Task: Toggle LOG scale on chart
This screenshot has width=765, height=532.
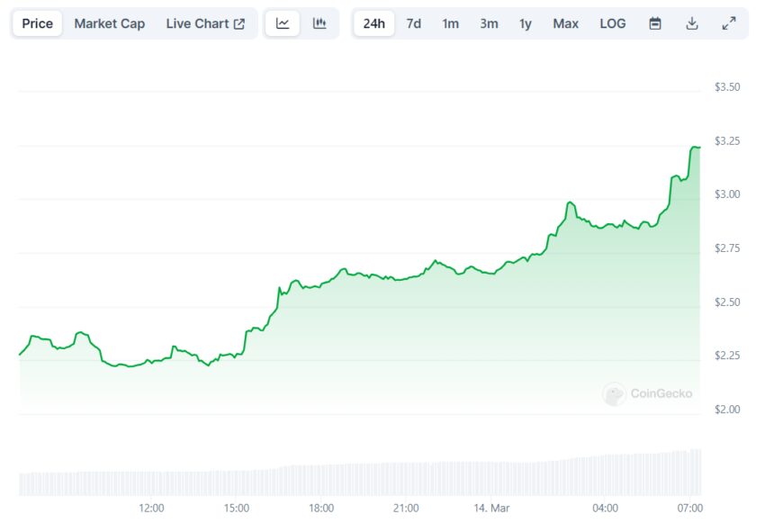Action: click(612, 23)
